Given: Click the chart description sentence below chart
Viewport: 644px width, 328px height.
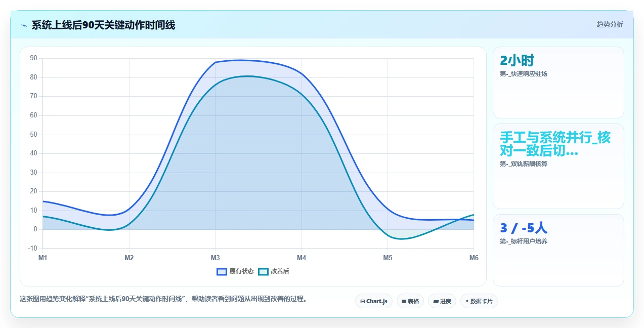Looking at the screenshot, I should (163, 299).
